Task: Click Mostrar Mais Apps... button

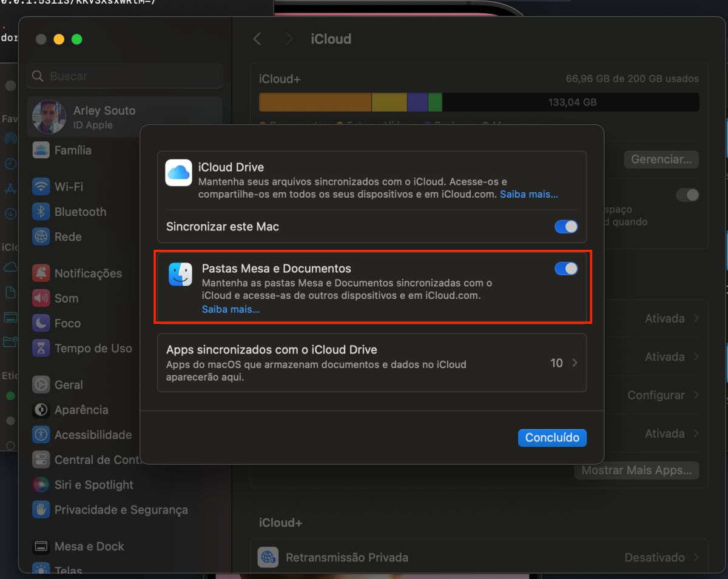Action: 637,470
